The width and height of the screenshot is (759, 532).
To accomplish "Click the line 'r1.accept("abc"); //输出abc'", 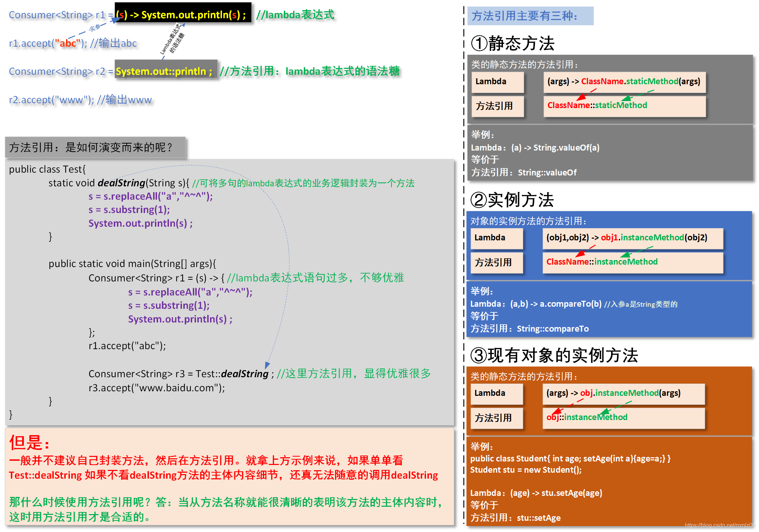I will (x=73, y=43).
